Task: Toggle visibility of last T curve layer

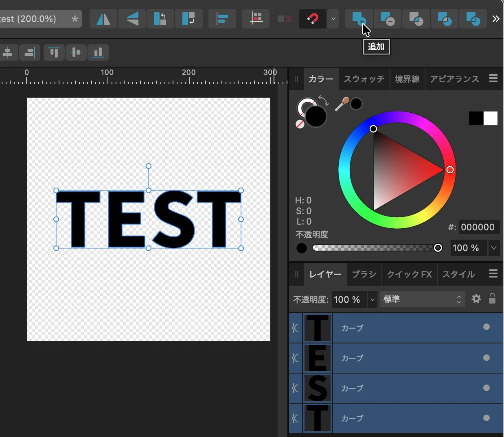Action: (486, 418)
